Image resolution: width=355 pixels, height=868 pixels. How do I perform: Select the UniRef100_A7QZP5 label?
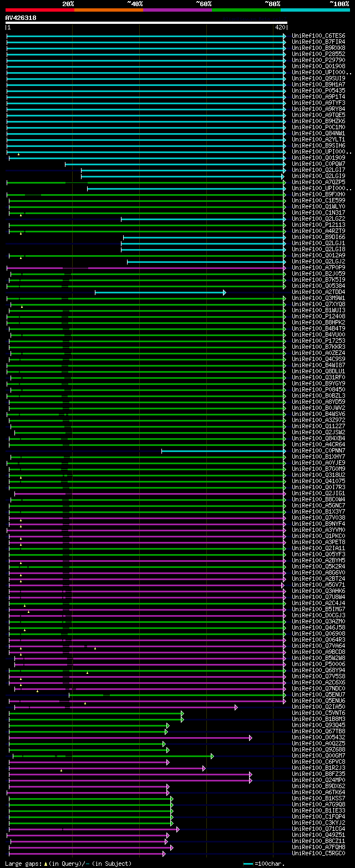[318, 182]
